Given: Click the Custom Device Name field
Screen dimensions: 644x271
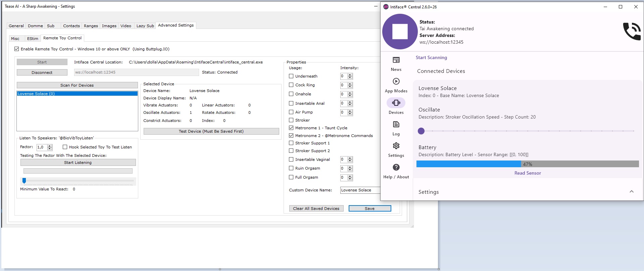Looking at the screenshot, I should (360, 190).
